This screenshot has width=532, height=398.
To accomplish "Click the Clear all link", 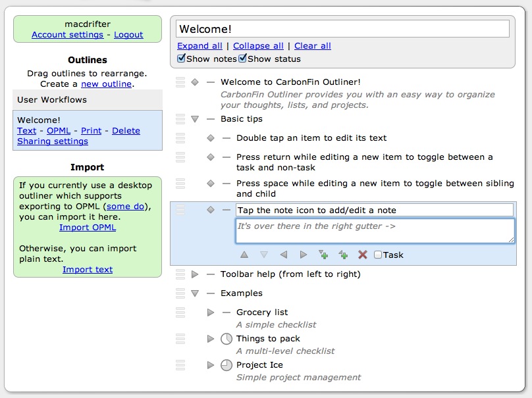I will (x=313, y=46).
